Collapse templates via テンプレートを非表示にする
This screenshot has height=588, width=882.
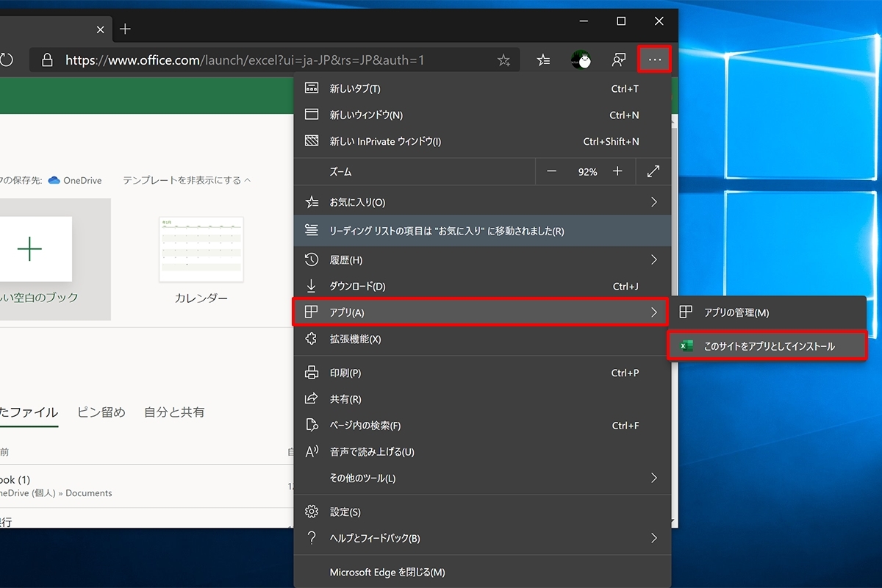(x=187, y=180)
